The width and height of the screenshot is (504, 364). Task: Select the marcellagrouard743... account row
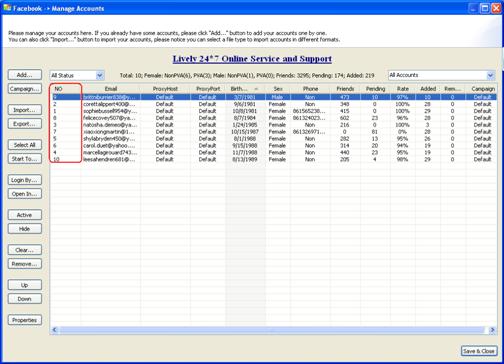pyautogui.click(x=273, y=152)
